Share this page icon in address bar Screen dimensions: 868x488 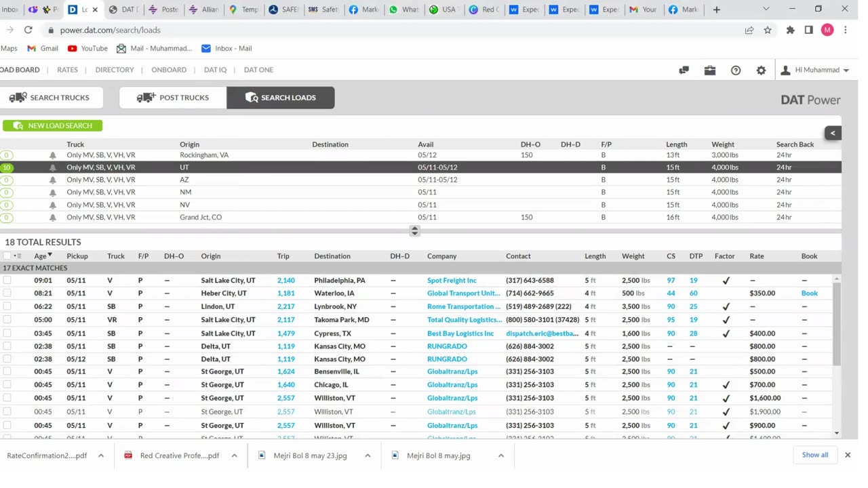point(749,30)
